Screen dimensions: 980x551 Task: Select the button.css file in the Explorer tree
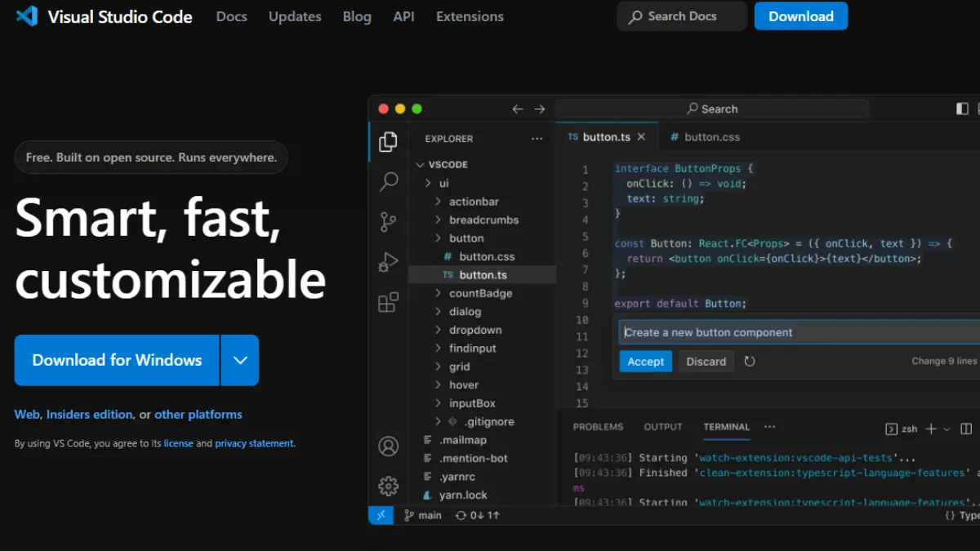tap(482, 256)
